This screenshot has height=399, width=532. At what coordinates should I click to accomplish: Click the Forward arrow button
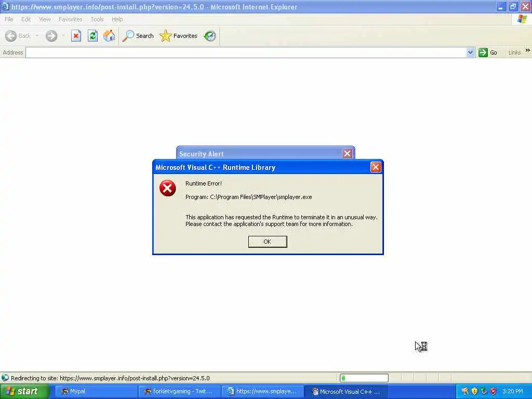point(51,36)
